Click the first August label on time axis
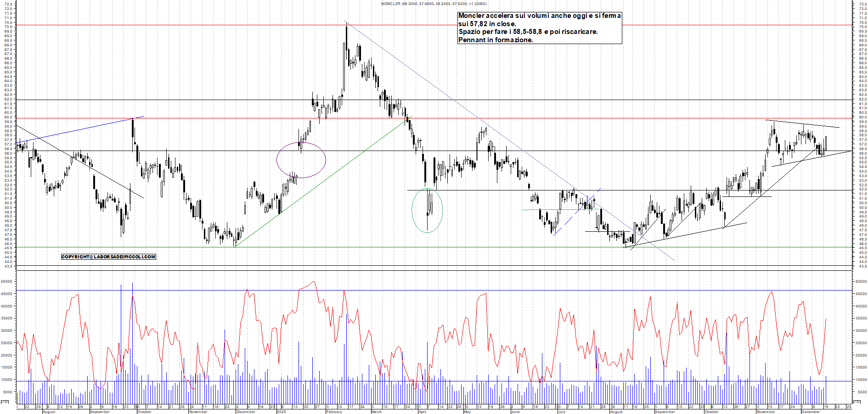 (x=49, y=412)
